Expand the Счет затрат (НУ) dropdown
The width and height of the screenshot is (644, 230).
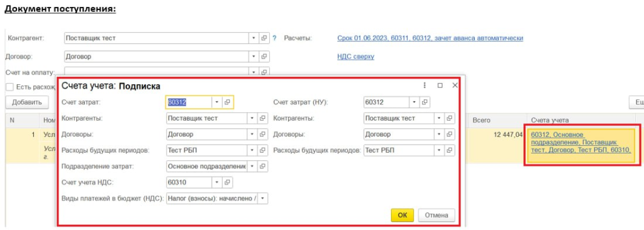click(x=414, y=102)
